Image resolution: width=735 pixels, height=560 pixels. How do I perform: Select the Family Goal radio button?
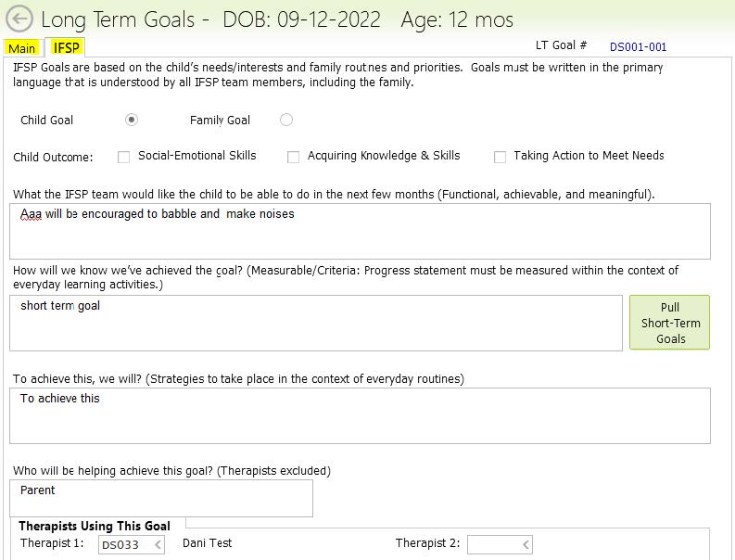[x=286, y=120]
